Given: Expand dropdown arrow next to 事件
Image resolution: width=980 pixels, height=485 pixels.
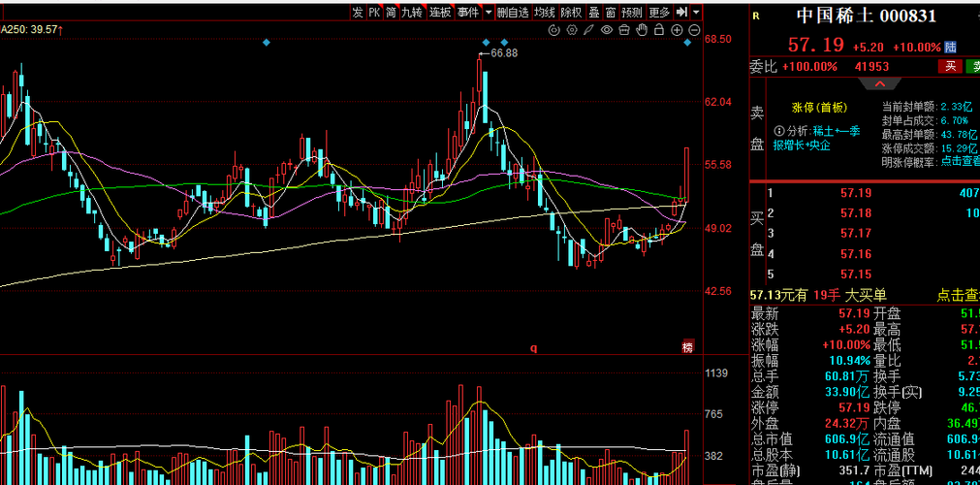Looking at the screenshot, I should pos(489,12).
